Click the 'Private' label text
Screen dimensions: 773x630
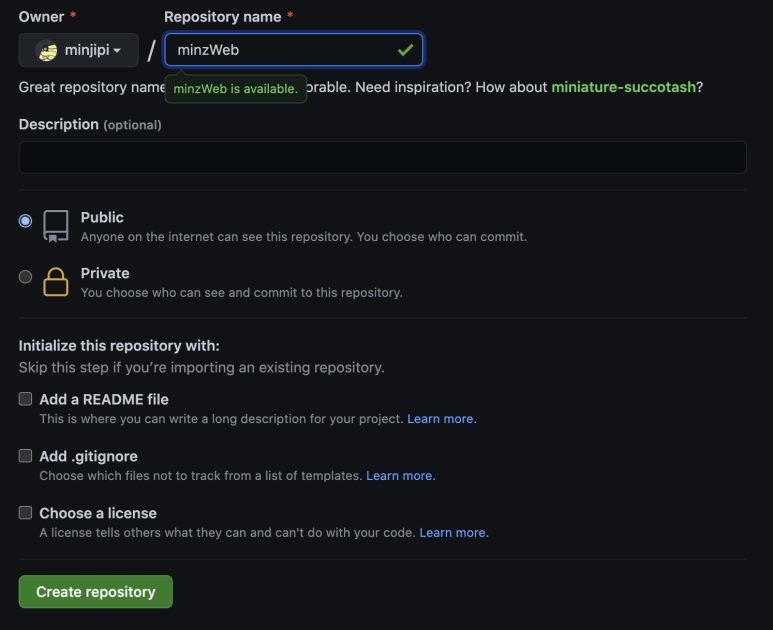pyautogui.click(x=105, y=273)
